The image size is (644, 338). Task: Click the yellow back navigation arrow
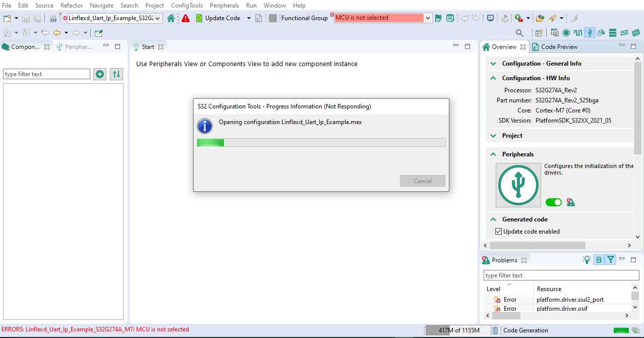tap(57, 33)
